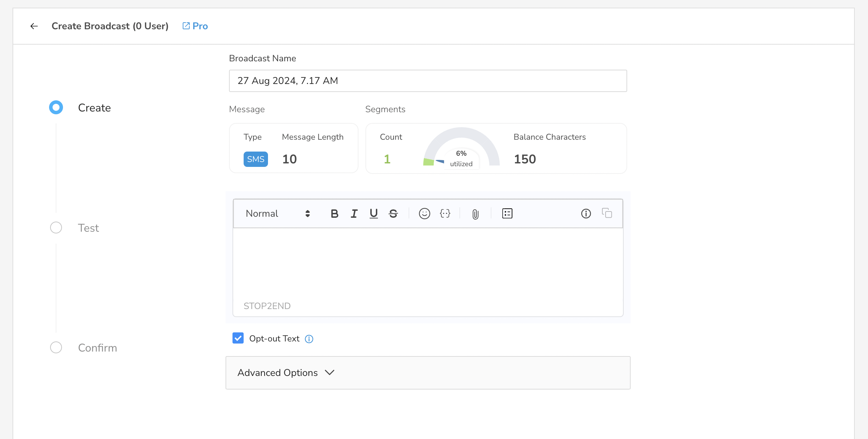This screenshot has height=439, width=868.
Task: Insert a merge field with curly braces icon
Action: click(445, 214)
